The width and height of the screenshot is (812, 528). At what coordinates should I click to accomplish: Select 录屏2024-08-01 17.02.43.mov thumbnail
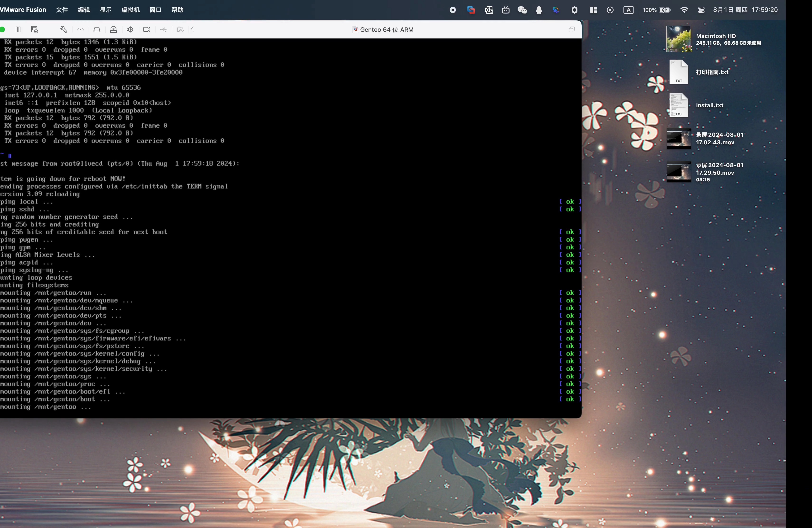(x=679, y=138)
